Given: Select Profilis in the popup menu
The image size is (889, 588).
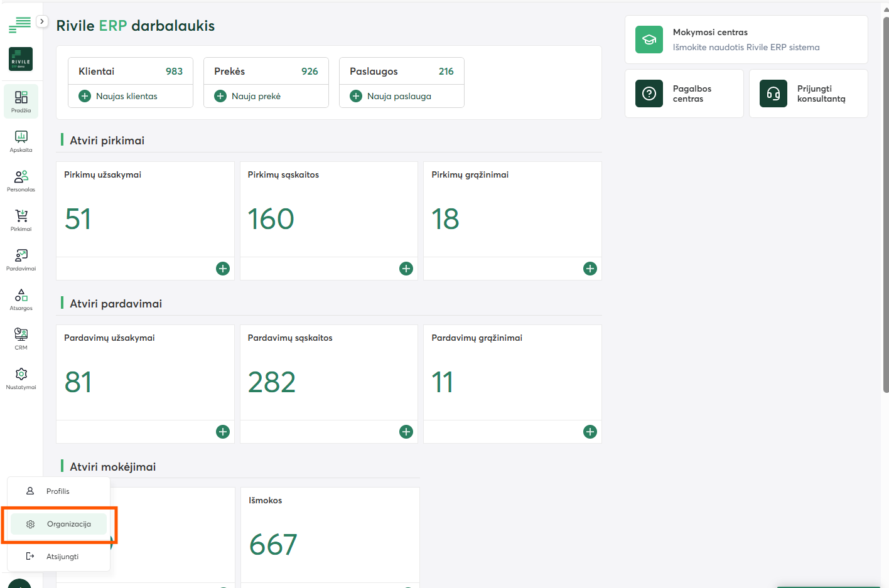Looking at the screenshot, I should point(58,491).
